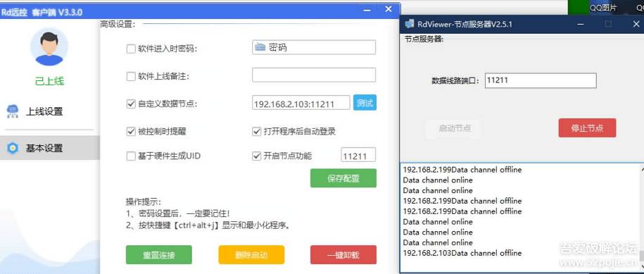Click the red 停止节点 button
The image size is (644, 274).
pyautogui.click(x=587, y=127)
